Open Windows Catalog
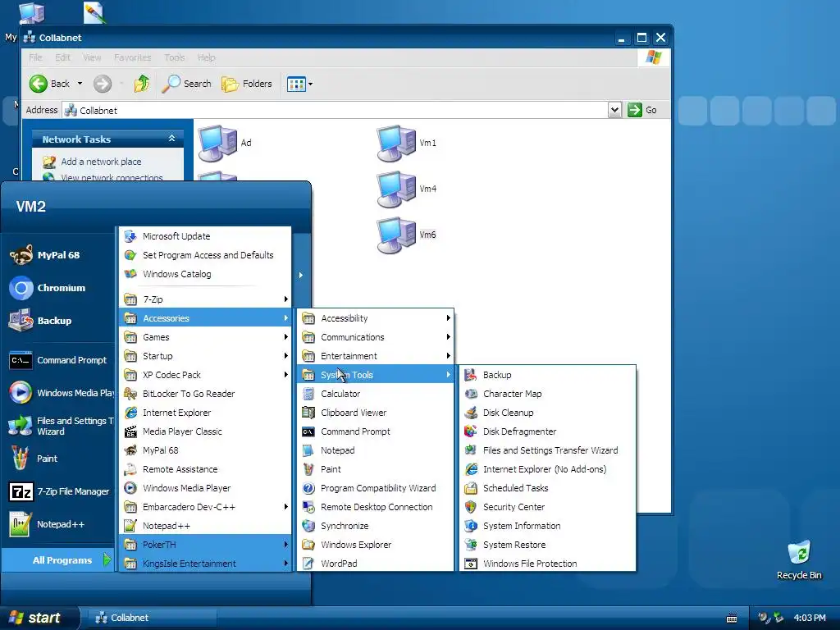The image size is (840, 630). coord(205,274)
